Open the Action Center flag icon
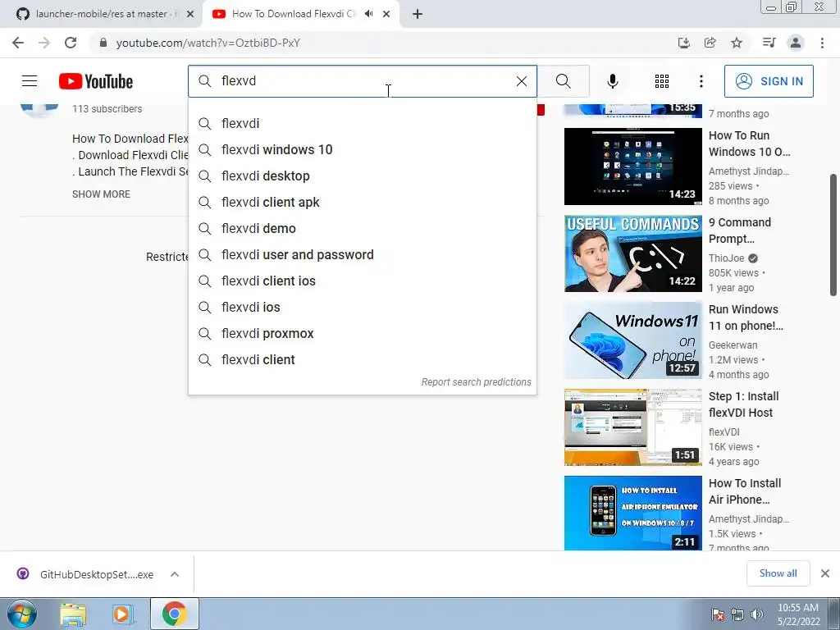Viewport: 840px width, 630px height. pyautogui.click(x=717, y=614)
